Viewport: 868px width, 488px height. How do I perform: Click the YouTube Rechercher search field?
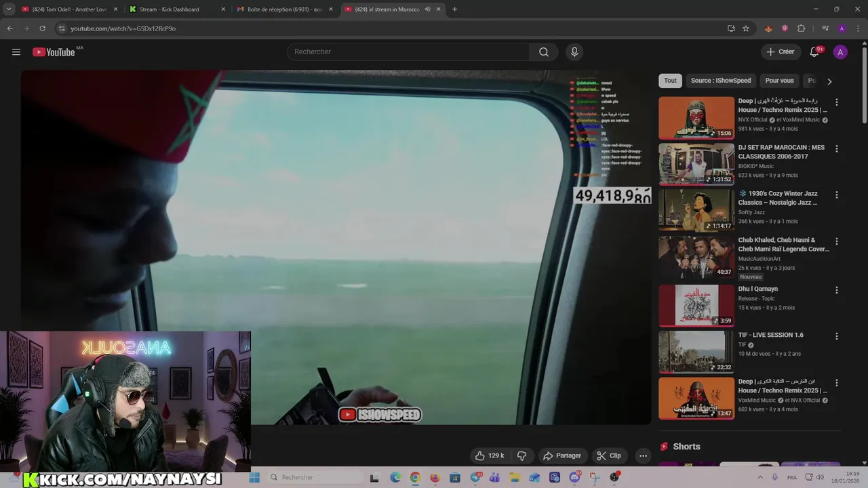408,52
